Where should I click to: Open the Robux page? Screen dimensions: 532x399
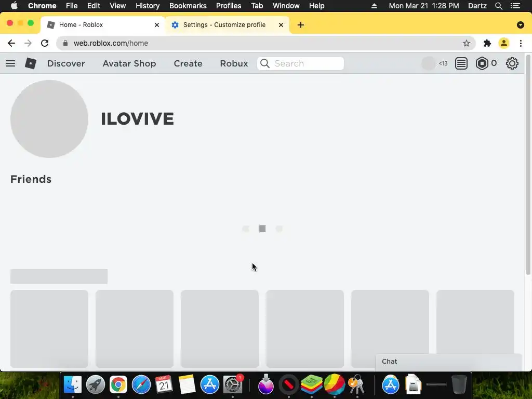[x=234, y=63]
